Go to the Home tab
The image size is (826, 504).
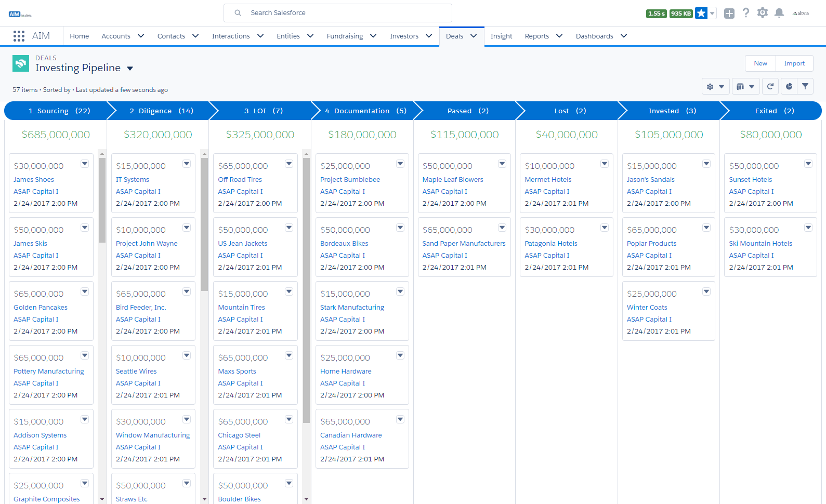pos(80,36)
